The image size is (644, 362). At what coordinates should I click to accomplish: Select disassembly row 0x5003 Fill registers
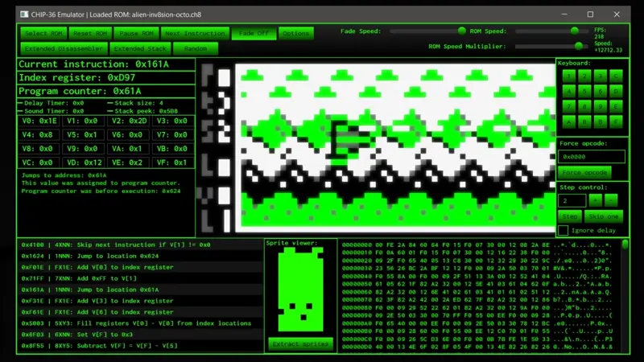click(140, 323)
